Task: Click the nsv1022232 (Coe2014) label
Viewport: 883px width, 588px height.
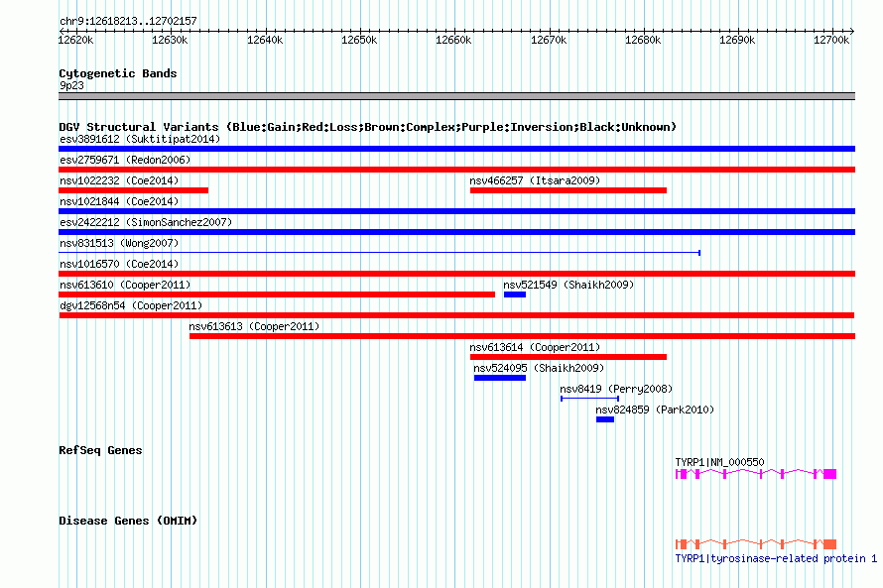Action: tap(119, 180)
